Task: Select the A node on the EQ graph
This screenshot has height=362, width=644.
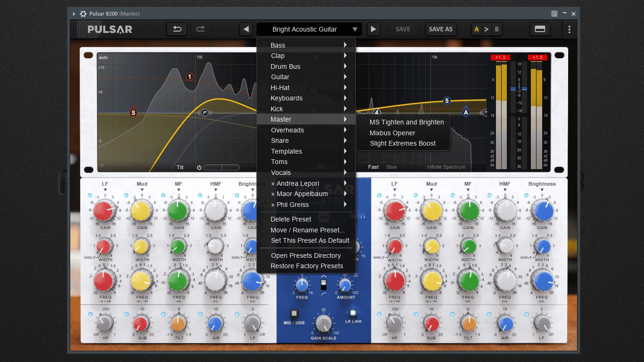Action: point(466,113)
